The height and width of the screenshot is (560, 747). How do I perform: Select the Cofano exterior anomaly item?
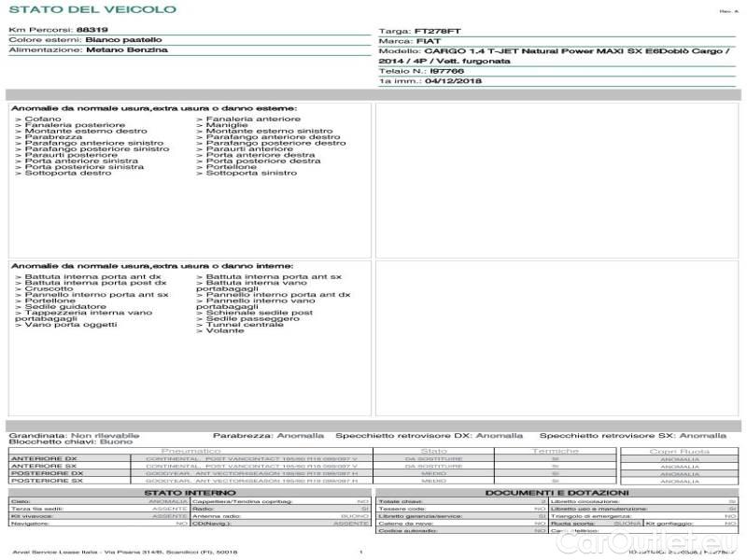tap(43, 119)
